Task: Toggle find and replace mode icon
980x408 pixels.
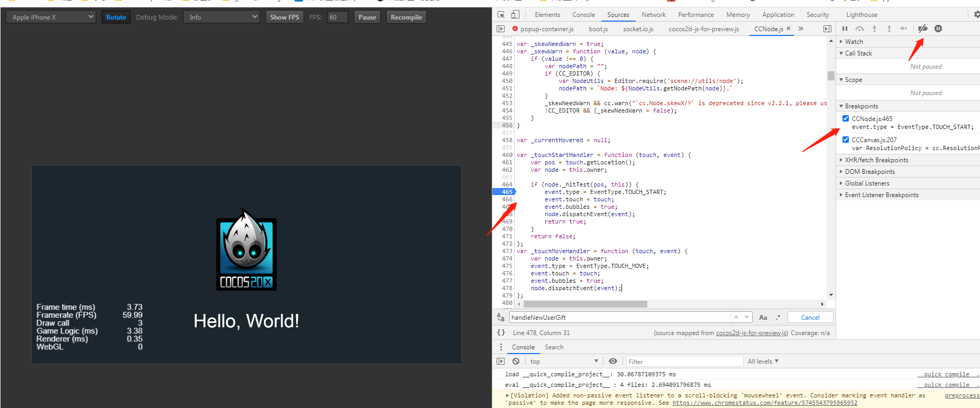Action: click(x=501, y=317)
